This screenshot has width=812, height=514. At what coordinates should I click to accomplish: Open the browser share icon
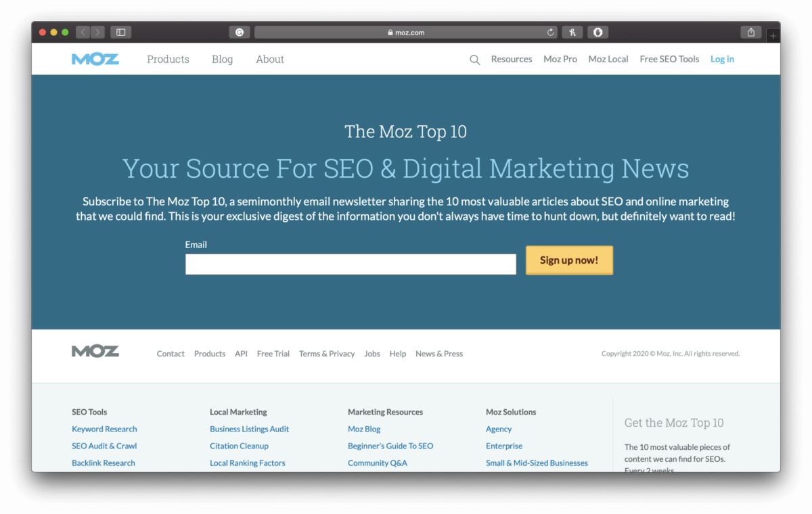[x=750, y=31]
